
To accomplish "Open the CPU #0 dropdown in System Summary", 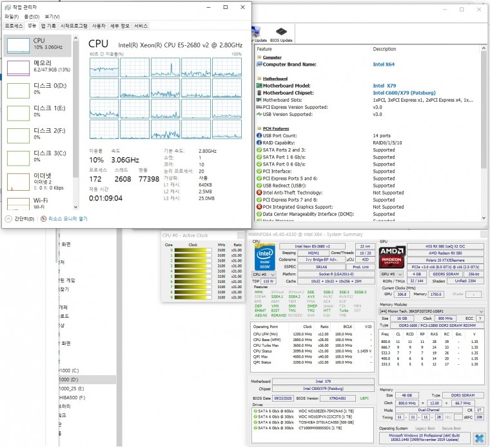I will click(x=264, y=275).
